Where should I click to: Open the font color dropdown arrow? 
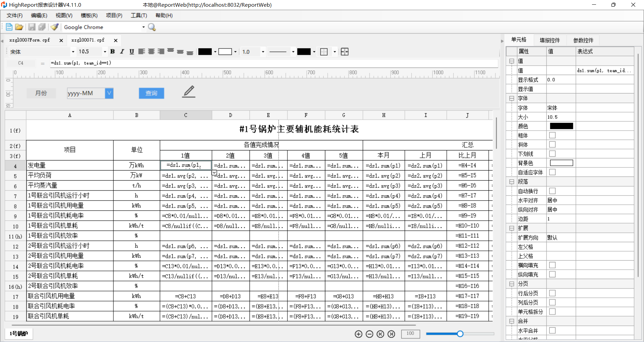click(215, 52)
